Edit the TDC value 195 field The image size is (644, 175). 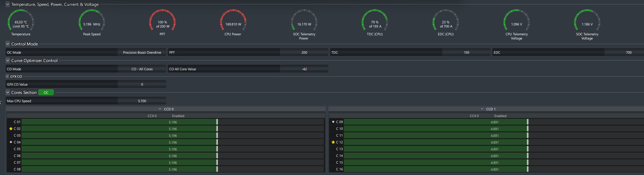coord(466,52)
